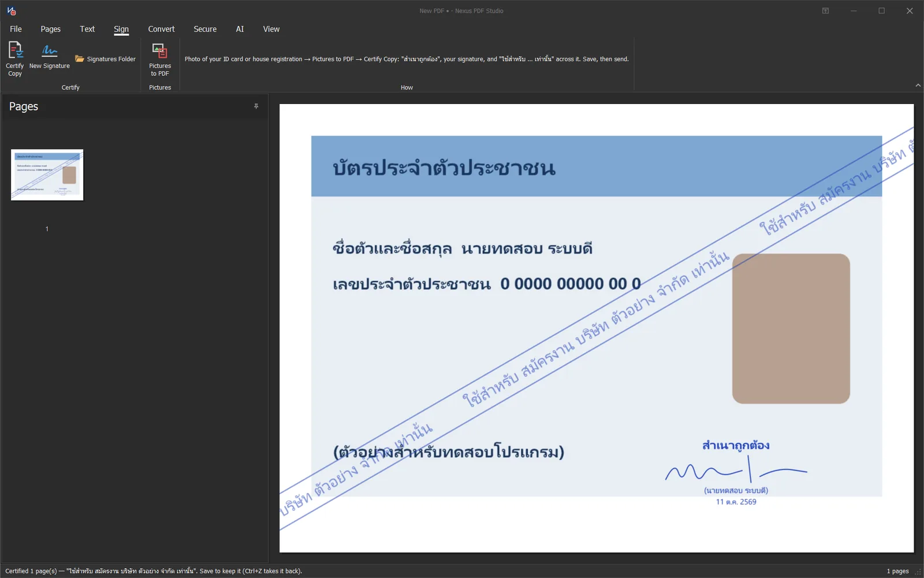Viewport: 924px width, 578px height.
Task: Click the '1 pages' status bar entry
Action: click(898, 571)
